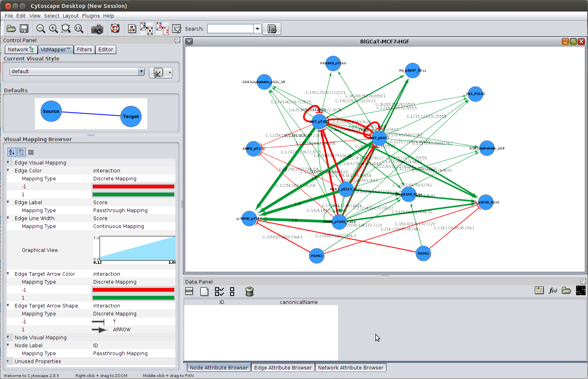Click the green Edge Color swatch for 1
588x379 pixels.
pyautogui.click(x=133, y=194)
